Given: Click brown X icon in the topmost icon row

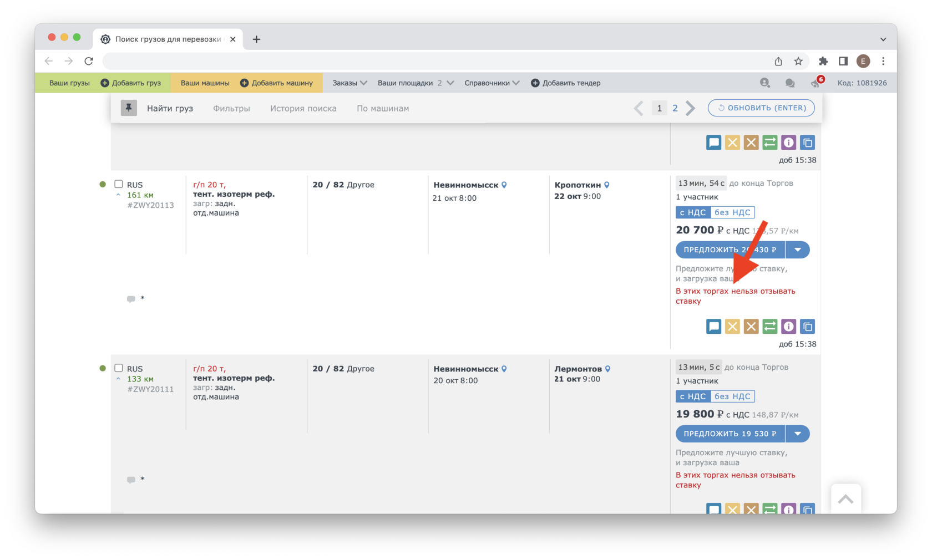Looking at the screenshot, I should coord(751,142).
